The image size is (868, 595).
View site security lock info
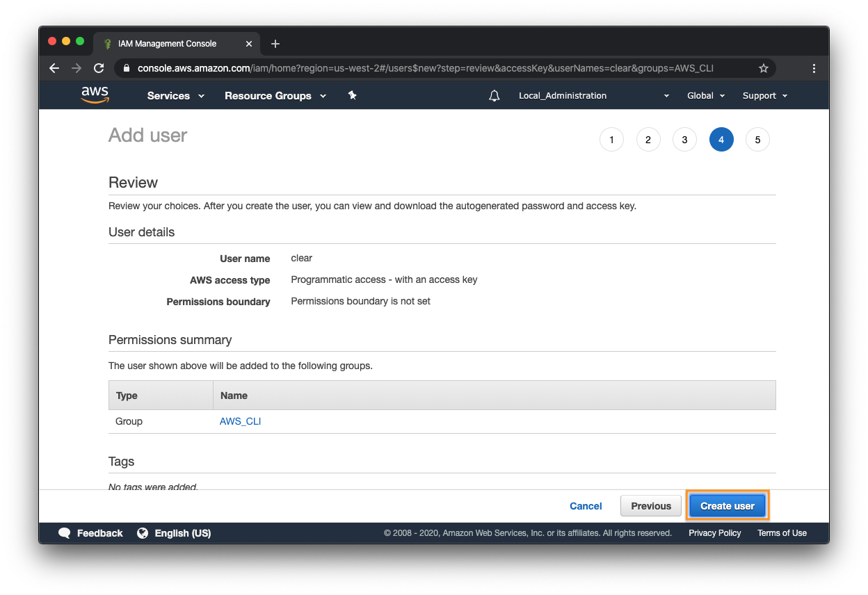(x=126, y=68)
